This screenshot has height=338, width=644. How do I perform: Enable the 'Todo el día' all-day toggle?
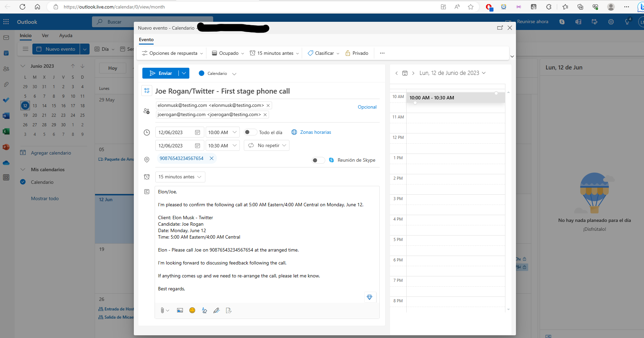click(250, 132)
